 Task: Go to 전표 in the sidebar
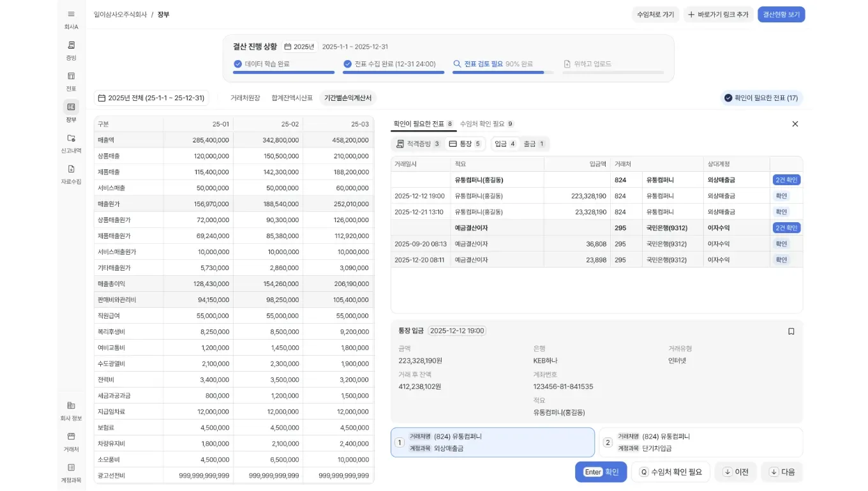[71, 77]
